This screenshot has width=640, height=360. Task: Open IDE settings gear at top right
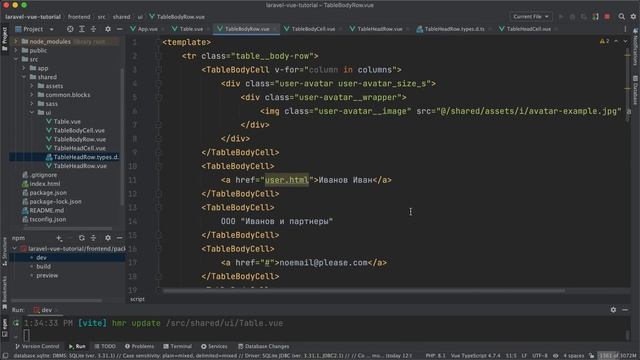click(633, 17)
